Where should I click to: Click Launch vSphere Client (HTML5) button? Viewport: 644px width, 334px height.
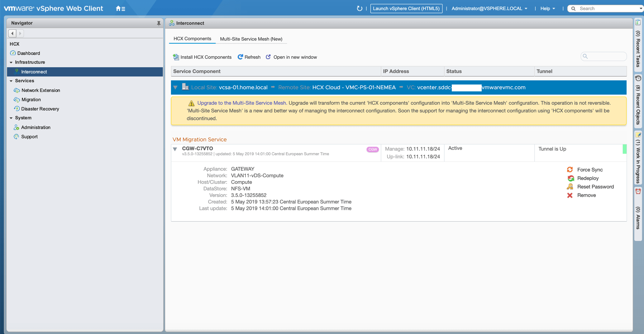[406, 8]
